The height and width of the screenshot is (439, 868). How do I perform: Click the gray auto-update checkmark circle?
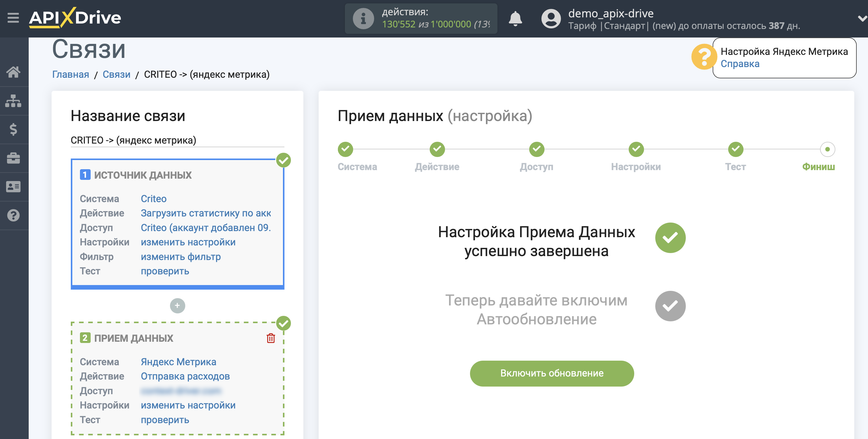pyautogui.click(x=670, y=306)
